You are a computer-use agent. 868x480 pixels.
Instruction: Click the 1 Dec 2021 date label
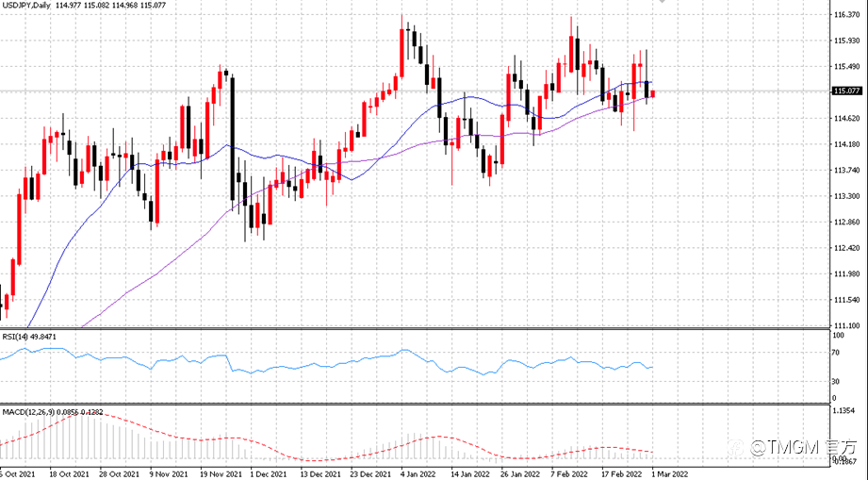coord(269,474)
